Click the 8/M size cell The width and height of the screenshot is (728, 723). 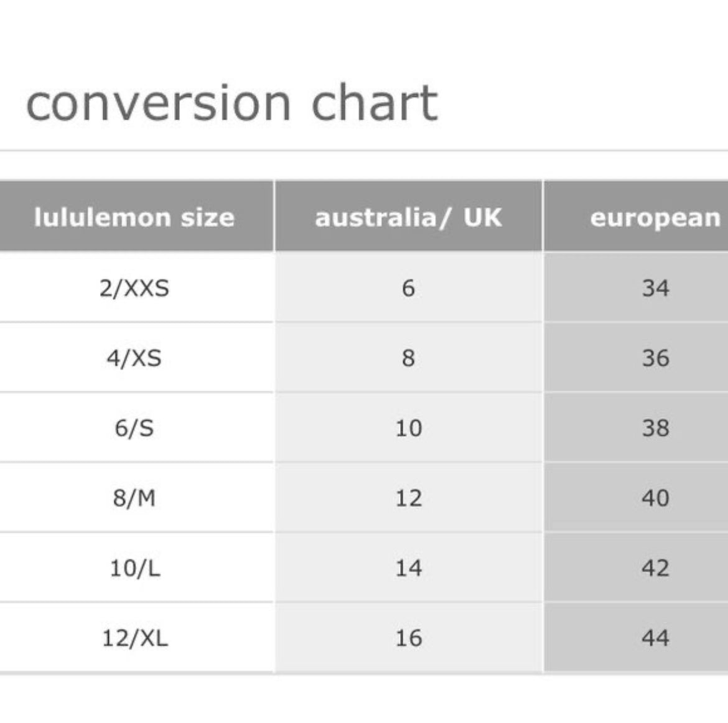(136, 498)
